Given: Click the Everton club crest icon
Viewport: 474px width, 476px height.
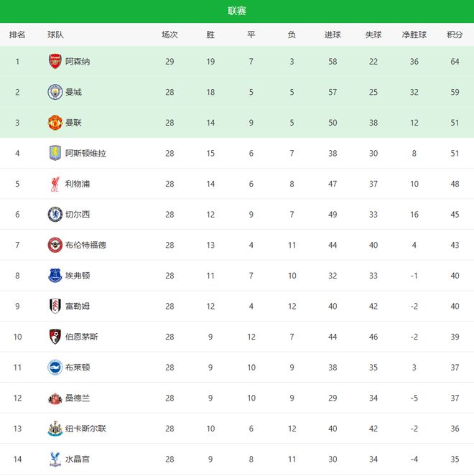Looking at the screenshot, I should (x=55, y=275).
